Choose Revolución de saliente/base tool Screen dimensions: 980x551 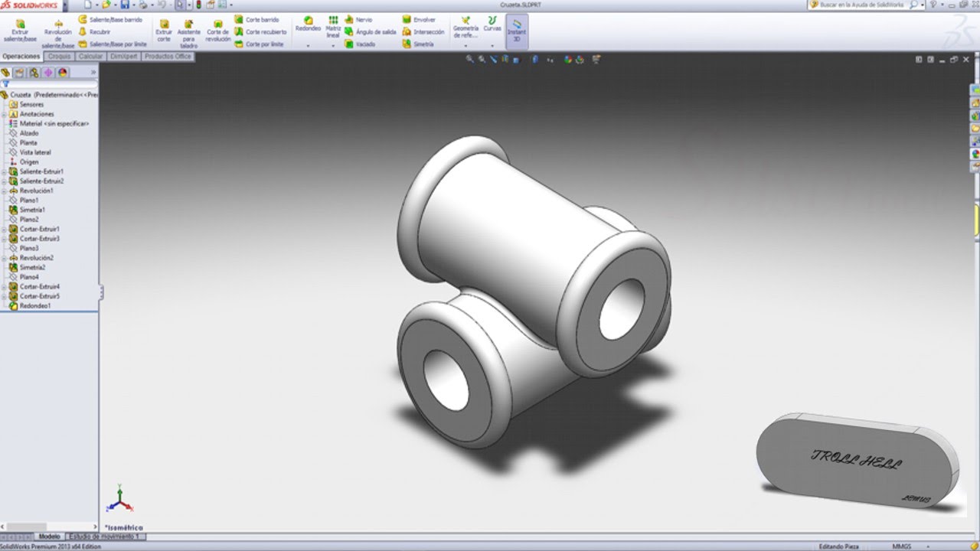click(x=58, y=34)
